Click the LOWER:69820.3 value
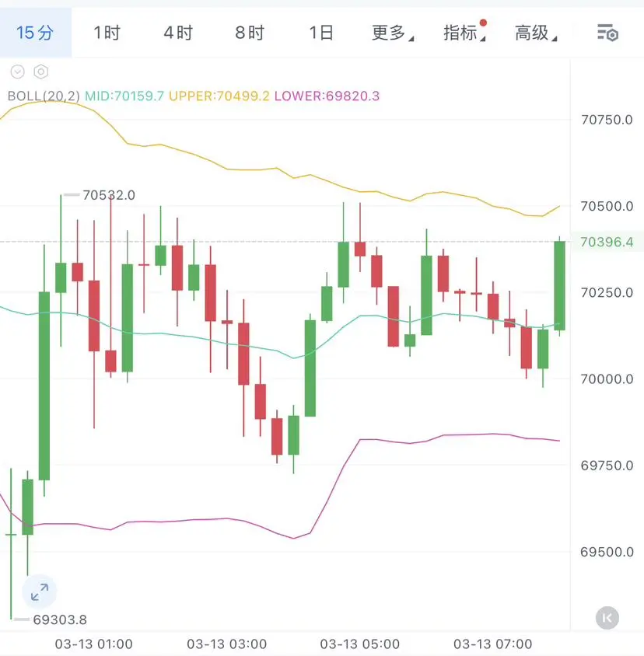The height and width of the screenshot is (656, 644). 327,96
